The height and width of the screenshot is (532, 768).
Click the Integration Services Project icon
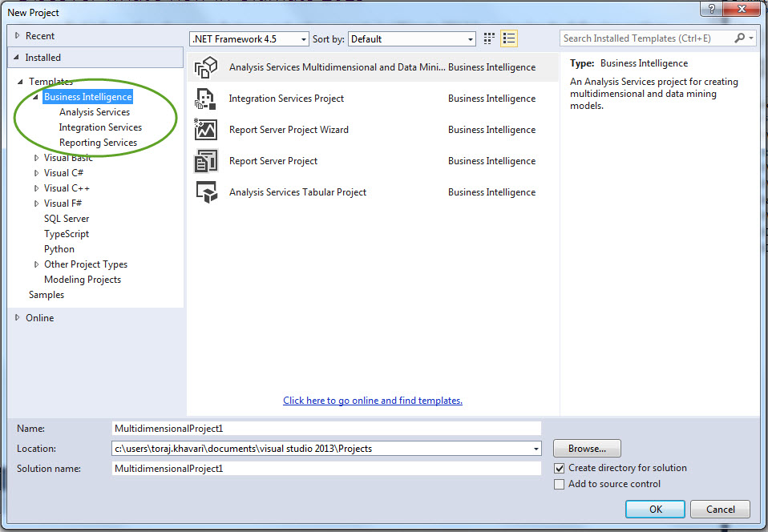(206, 99)
